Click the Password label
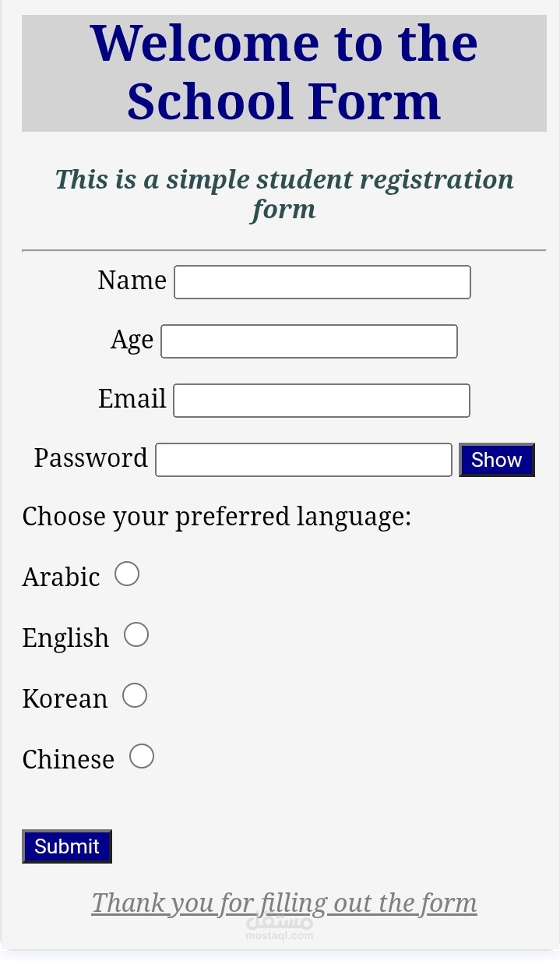Image resolution: width=560 pixels, height=961 pixels. pyautogui.click(x=90, y=458)
